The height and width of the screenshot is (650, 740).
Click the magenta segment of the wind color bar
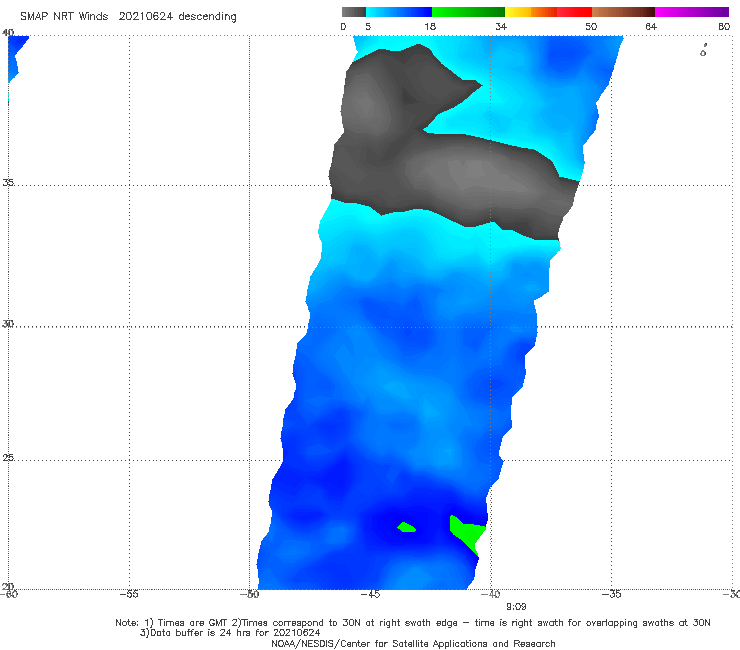coord(692,12)
